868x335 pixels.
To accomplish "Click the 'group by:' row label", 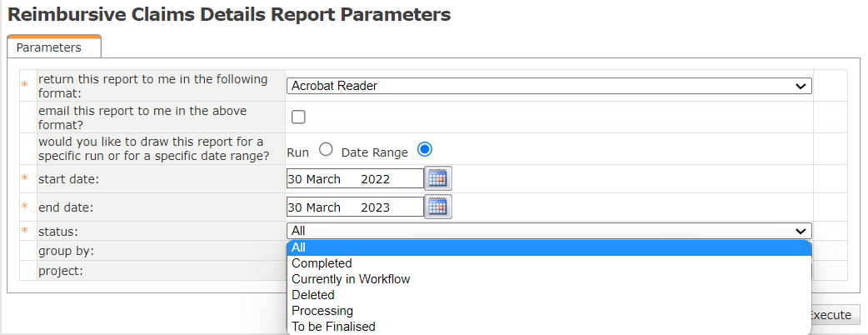I will tap(66, 251).
